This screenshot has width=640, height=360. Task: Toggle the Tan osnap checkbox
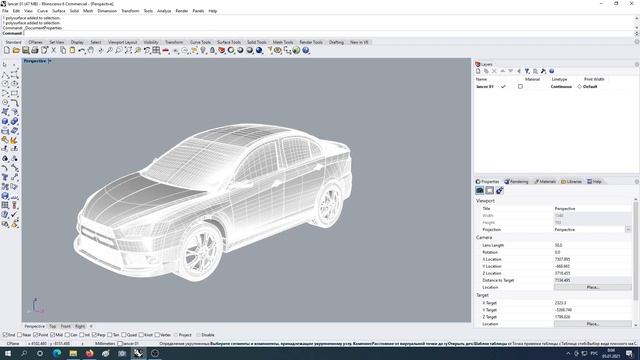point(109,335)
